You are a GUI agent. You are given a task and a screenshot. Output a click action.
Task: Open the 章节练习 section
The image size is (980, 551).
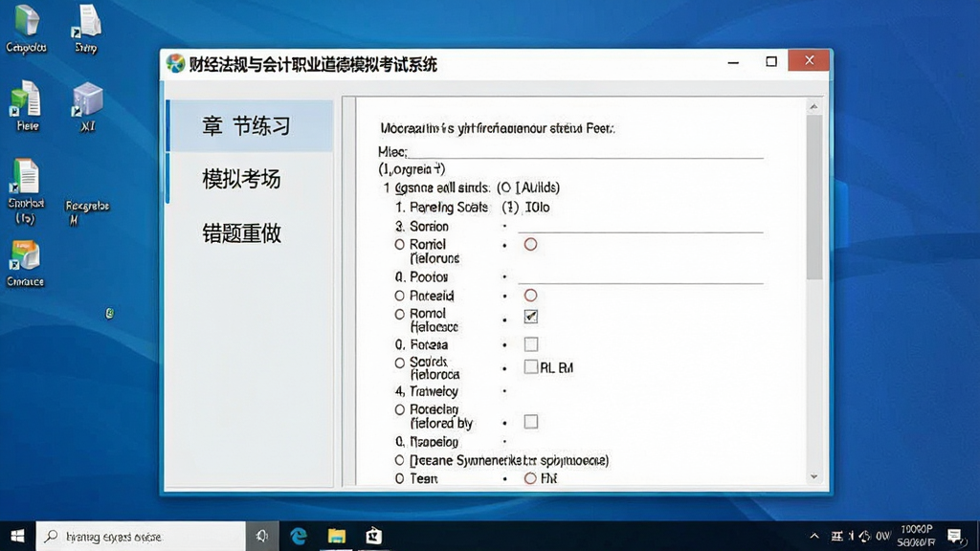pyautogui.click(x=251, y=125)
